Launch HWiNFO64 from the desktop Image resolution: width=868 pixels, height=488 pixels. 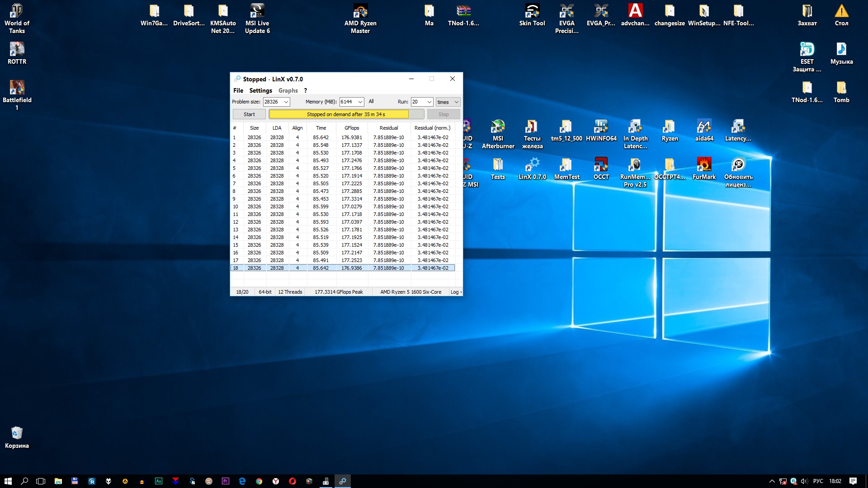click(601, 127)
